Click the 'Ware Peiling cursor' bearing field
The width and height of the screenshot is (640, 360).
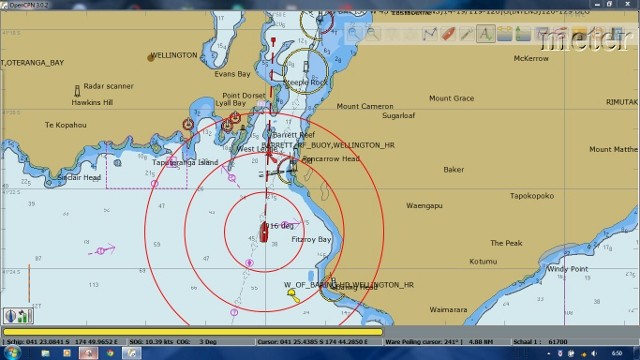(x=446, y=342)
